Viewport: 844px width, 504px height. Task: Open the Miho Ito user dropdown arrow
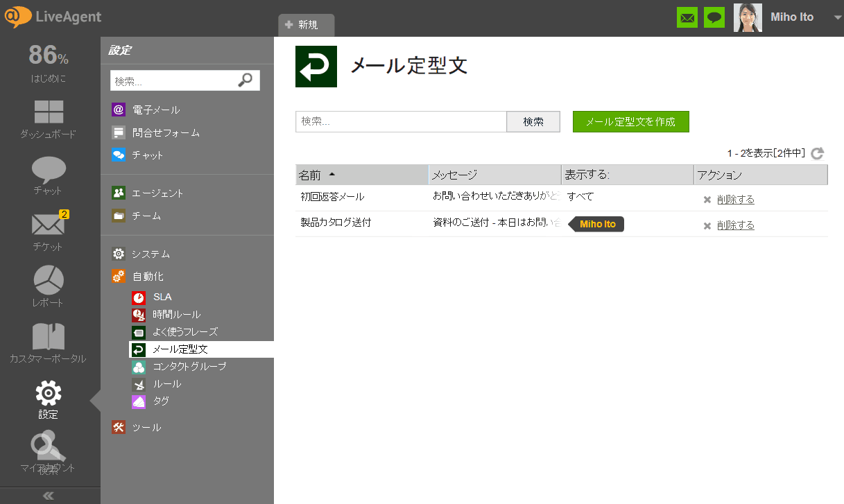point(836,18)
